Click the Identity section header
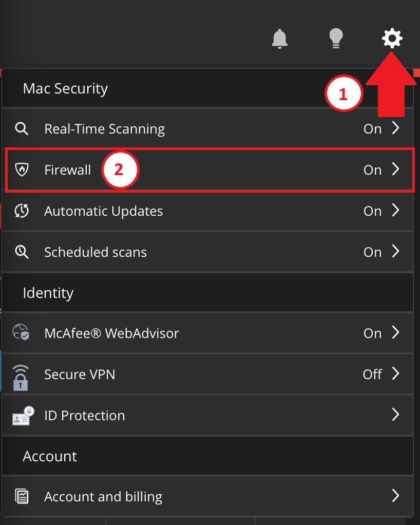This screenshot has width=420, height=525. click(48, 292)
